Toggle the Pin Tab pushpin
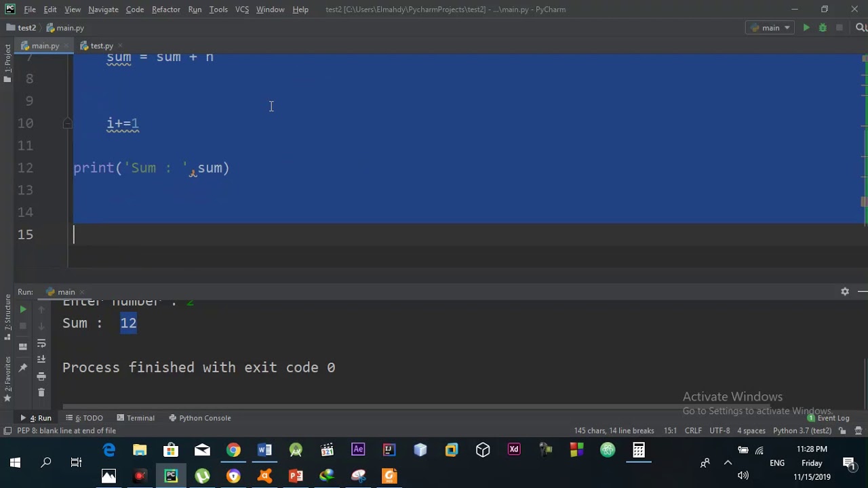 (23, 367)
